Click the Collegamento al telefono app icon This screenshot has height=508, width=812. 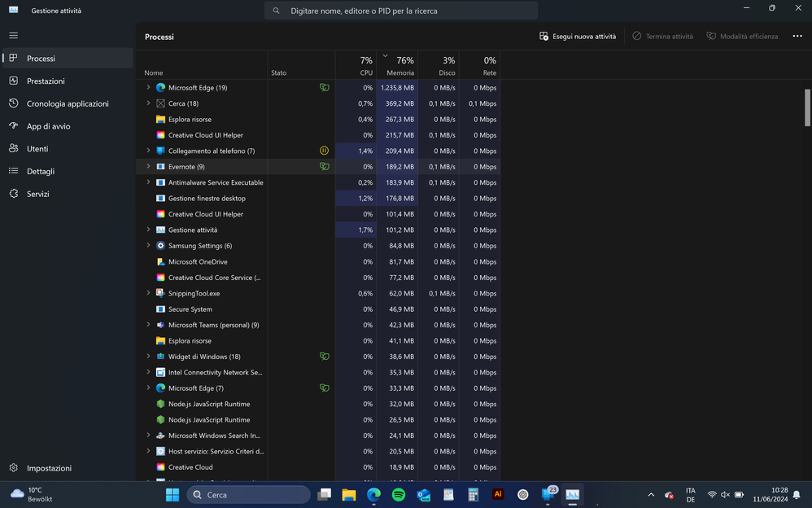click(160, 151)
